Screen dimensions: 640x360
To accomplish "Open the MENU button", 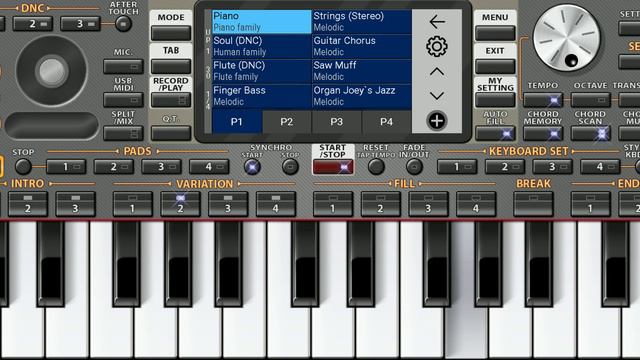I will tap(495, 33).
